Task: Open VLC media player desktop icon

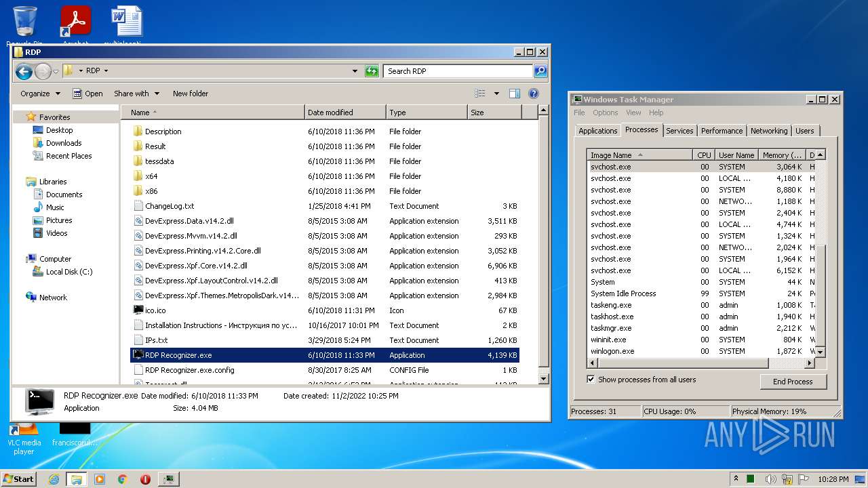Action: point(24,439)
